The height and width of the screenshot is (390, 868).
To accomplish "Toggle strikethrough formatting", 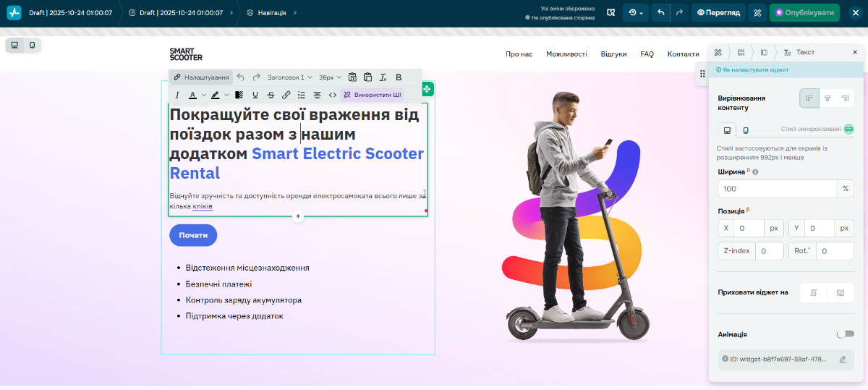I will click(271, 95).
